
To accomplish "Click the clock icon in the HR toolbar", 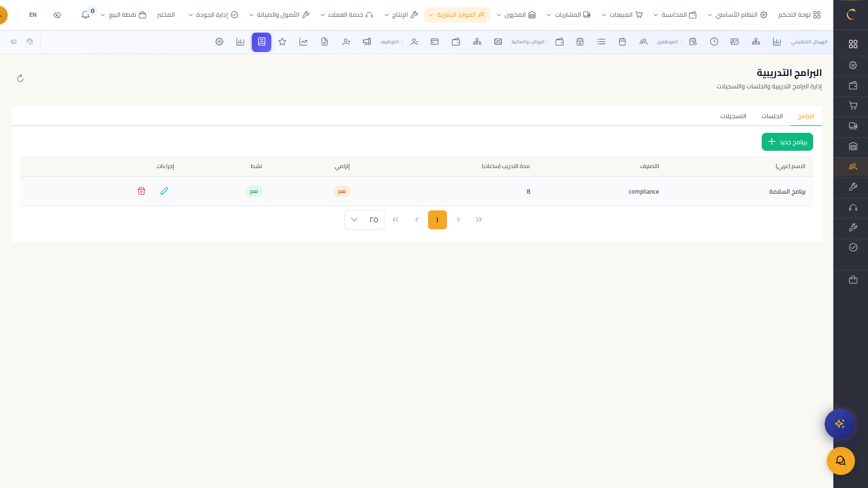I will click(714, 42).
